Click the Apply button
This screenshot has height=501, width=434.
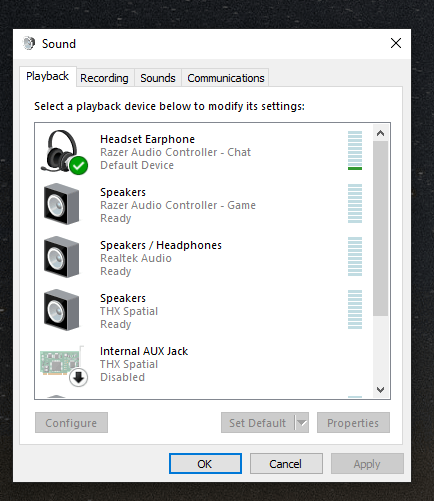367,463
